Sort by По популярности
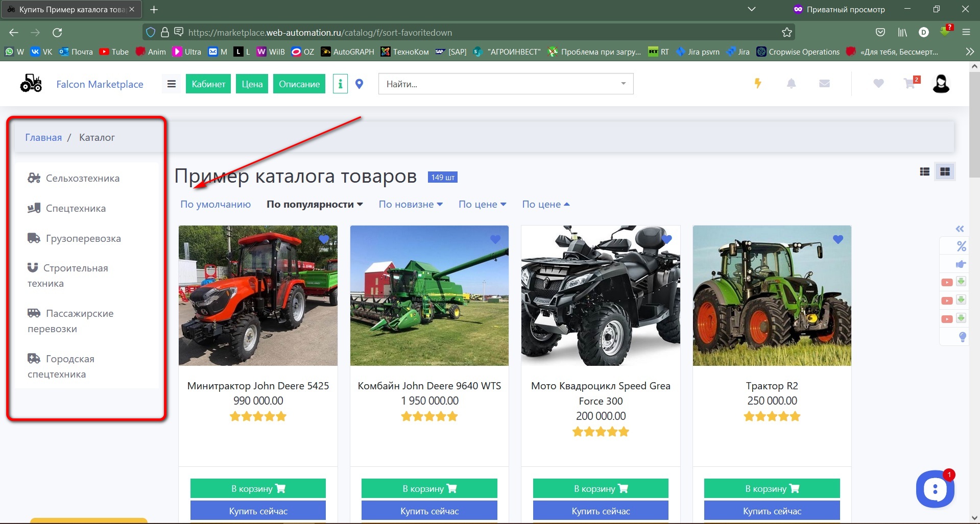This screenshot has height=524, width=980. [315, 204]
